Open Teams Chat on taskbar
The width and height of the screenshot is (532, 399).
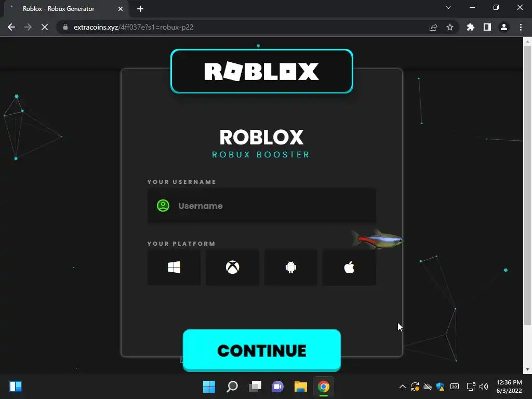pos(277,387)
